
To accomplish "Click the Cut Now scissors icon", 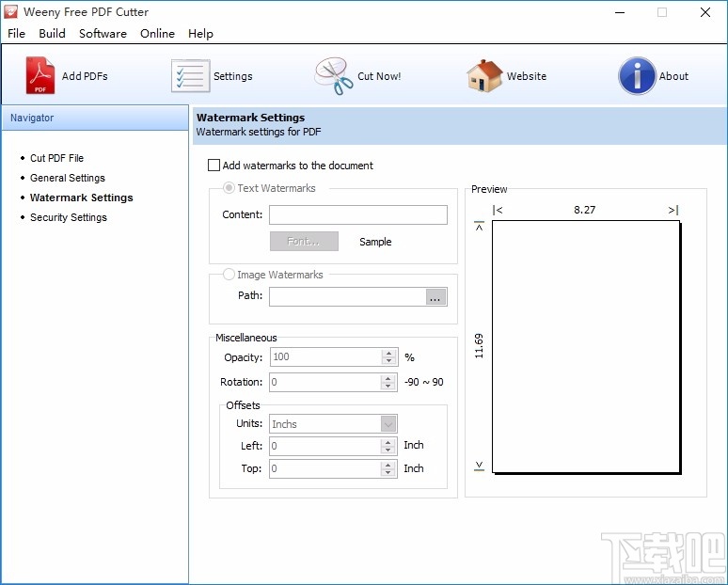I will [333, 76].
